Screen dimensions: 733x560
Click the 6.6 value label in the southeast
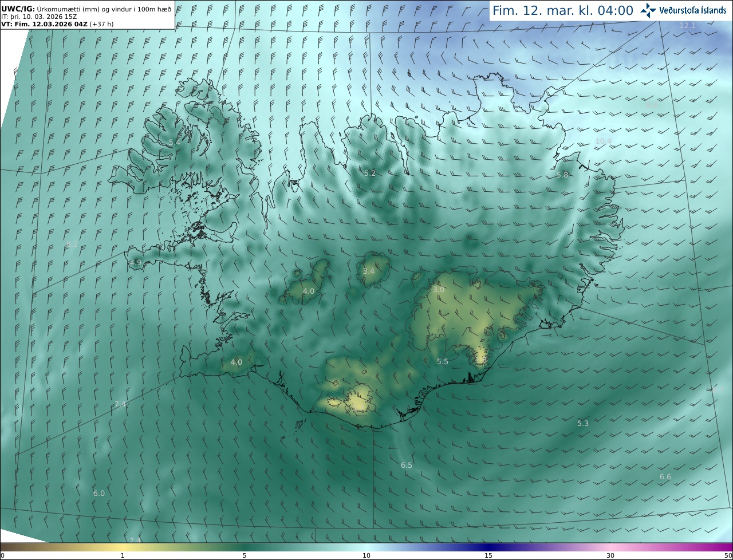(665, 477)
